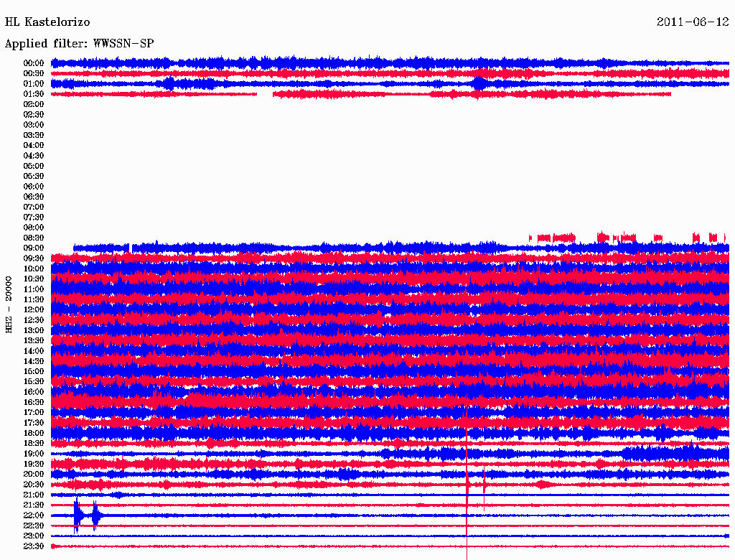The height and width of the screenshot is (560, 735).
Task: Select the 11:30 time label
Action: pos(34,299)
